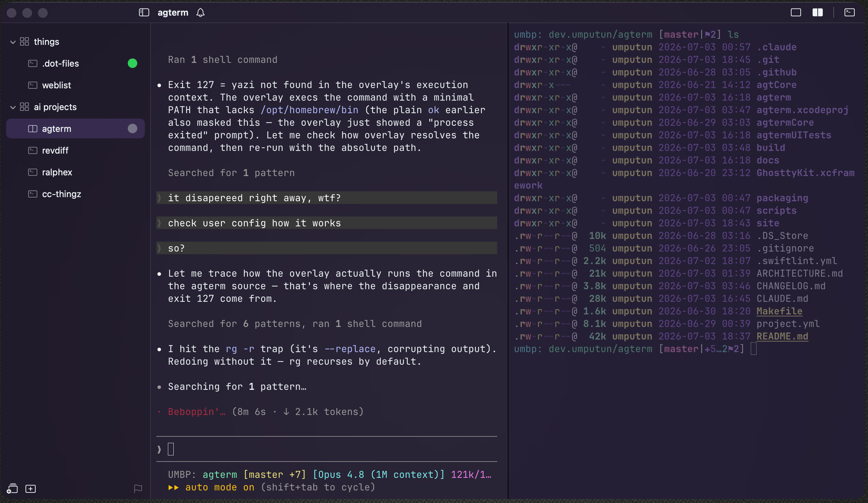
Task: Click the terminal icon beside ralphex
Action: tap(33, 172)
